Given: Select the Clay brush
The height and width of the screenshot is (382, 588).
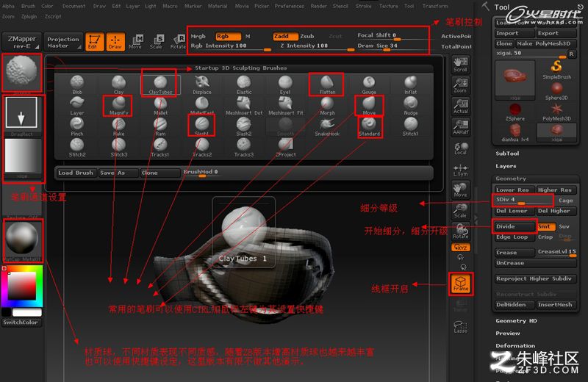Looking at the screenshot, I should tap(118, 84).
